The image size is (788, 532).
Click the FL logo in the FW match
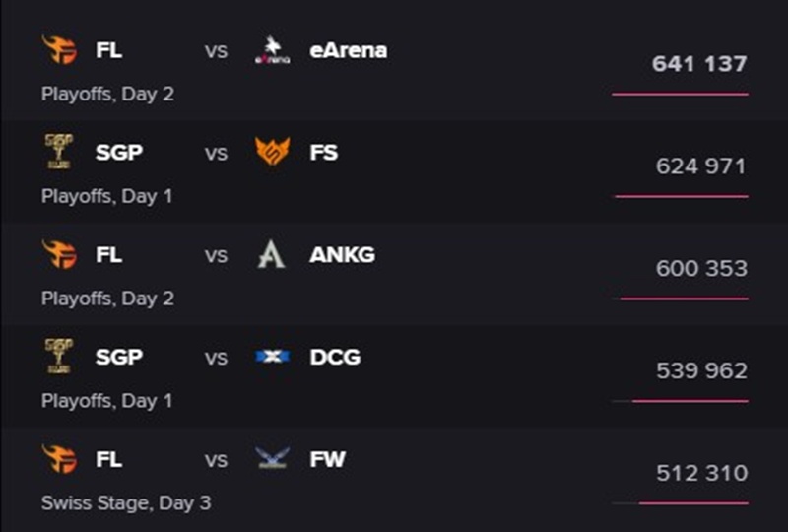pos(59,459)
